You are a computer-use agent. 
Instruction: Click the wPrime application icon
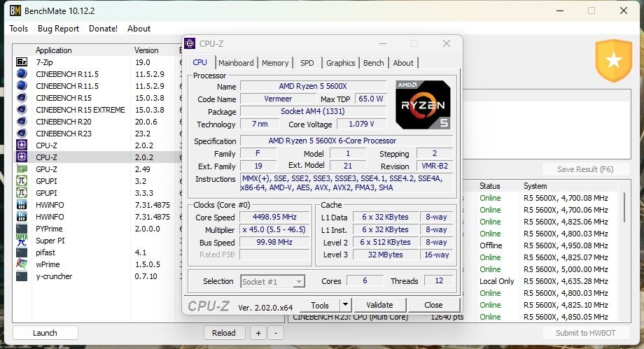point(22,264)
